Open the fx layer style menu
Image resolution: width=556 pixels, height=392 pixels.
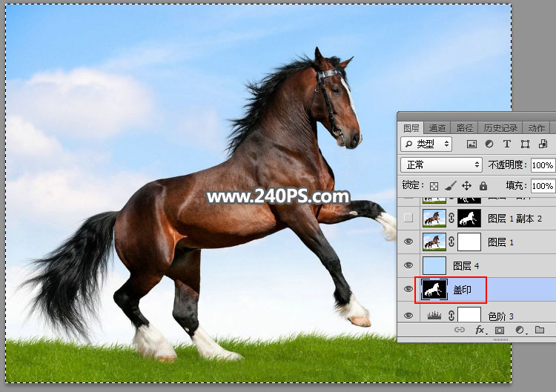click(480, 330)
